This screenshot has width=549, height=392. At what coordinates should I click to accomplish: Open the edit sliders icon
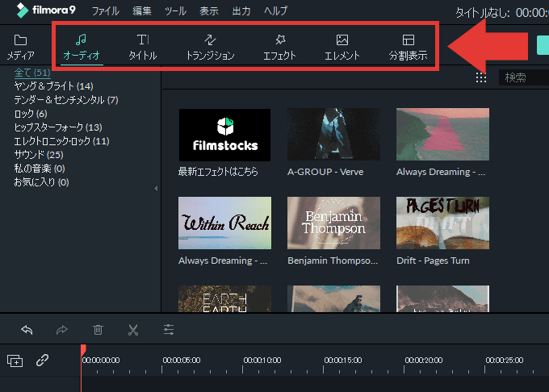click(169, 329)
